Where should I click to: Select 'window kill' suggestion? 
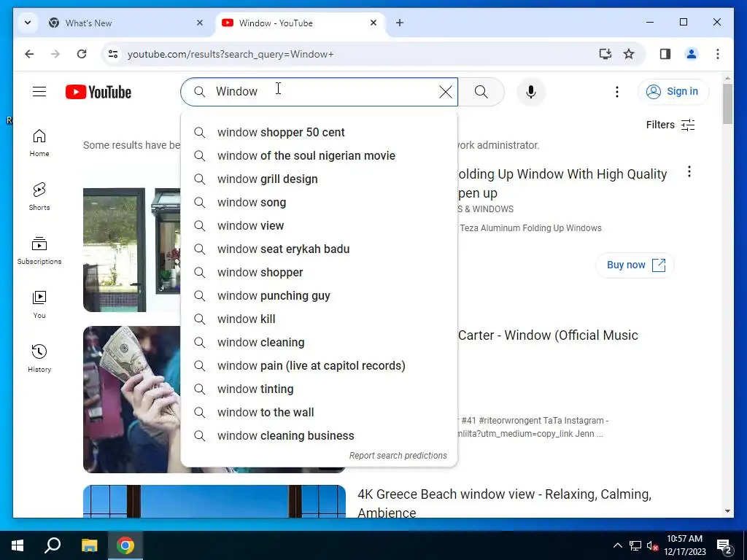320,319
